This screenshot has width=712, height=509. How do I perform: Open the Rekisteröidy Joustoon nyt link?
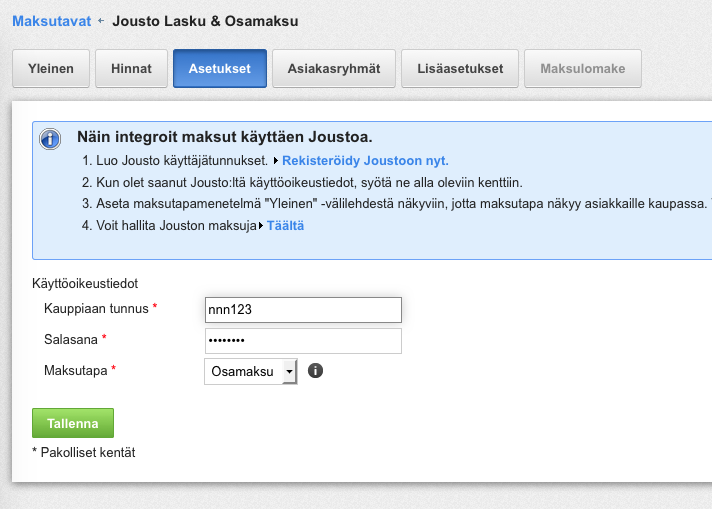(365, 161)
